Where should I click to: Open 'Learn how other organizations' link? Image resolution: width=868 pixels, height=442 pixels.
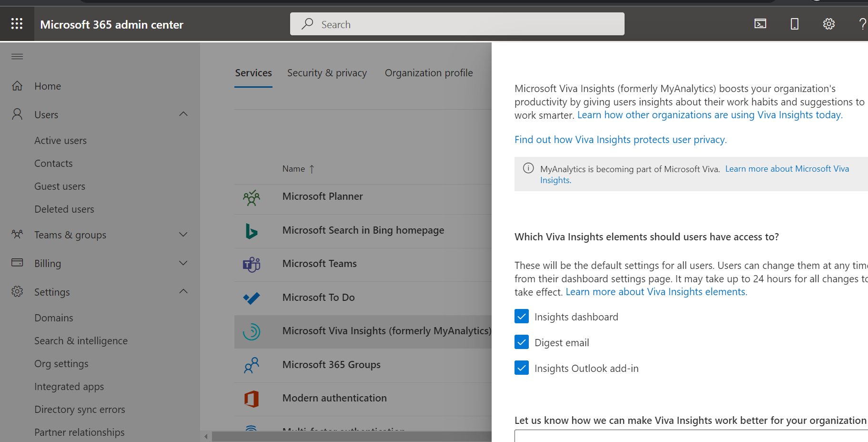710,115
